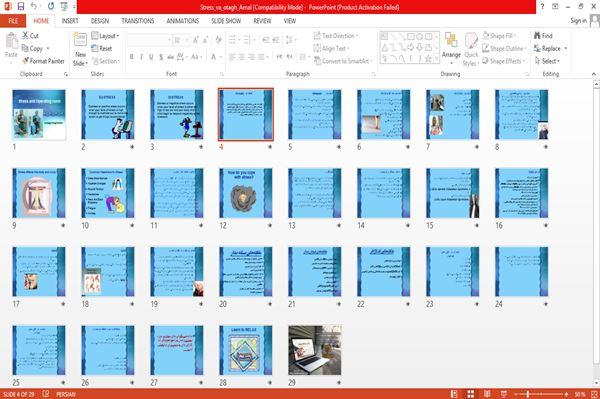The width and height of the screenshot is (600, 399).
Task: Click the Paste clipboard icon
Action: (x=11, y=41)
